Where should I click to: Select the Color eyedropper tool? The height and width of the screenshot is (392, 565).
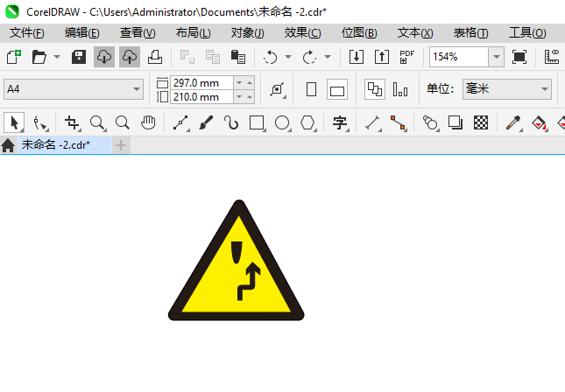[x=513, y=123]
